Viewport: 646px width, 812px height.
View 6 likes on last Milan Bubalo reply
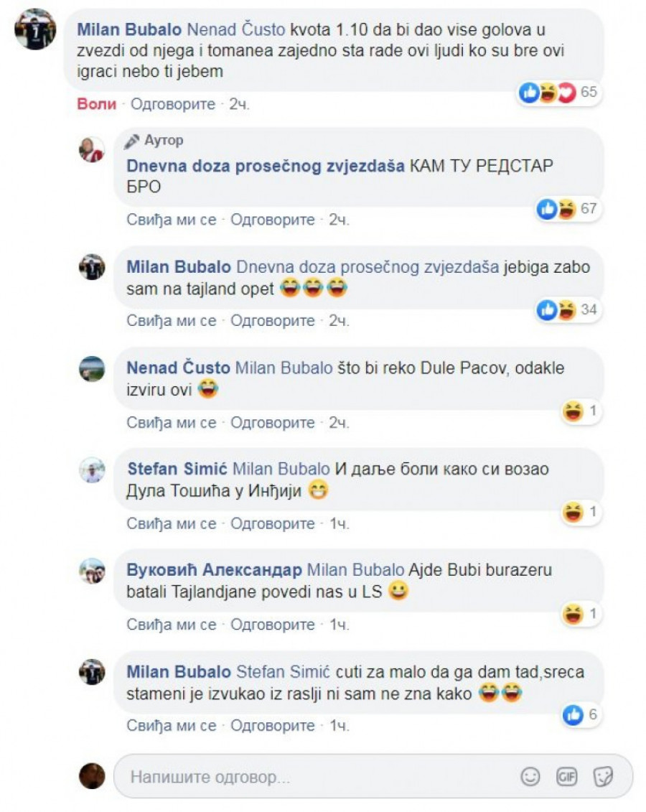pos(581,715)
